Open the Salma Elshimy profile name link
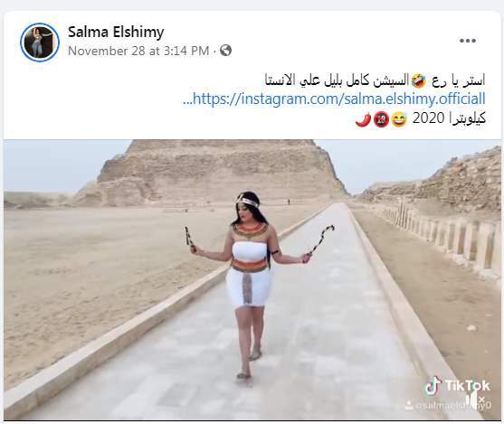The width and height of the screenshot is (504, 424). click(116, 32)
